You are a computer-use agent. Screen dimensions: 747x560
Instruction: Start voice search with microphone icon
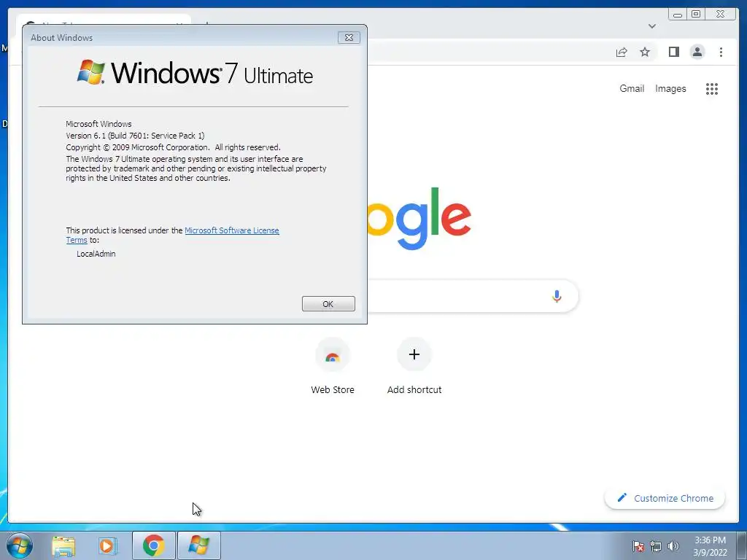click(557, 296)
